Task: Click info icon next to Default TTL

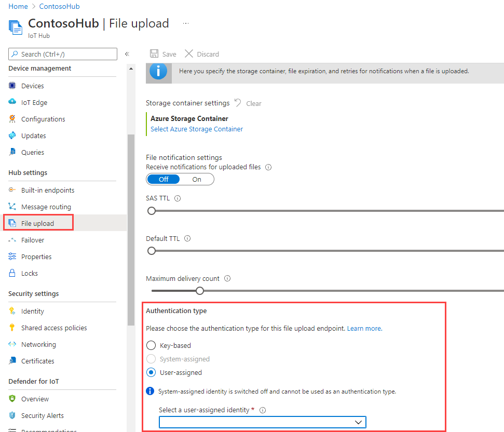Action: point(187,238)
